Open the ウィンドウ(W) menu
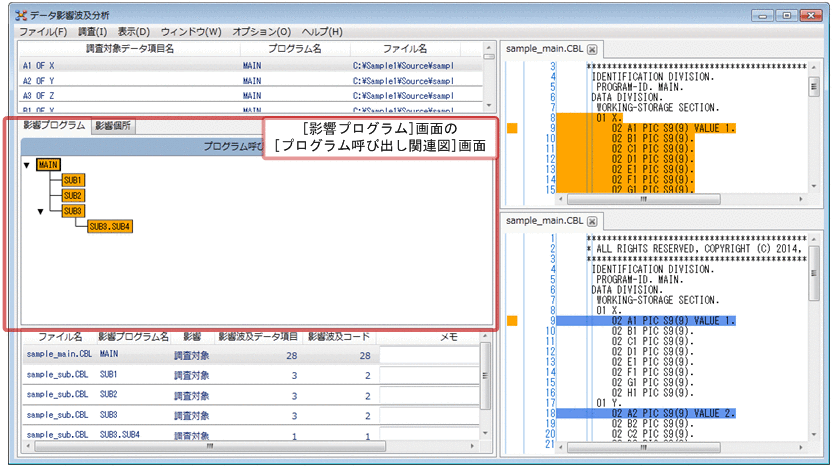 point(191,32)
